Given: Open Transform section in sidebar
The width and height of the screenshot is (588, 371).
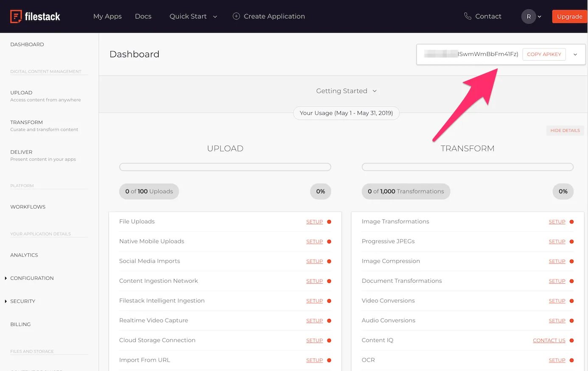Looking at the screenshot, I should pos(44,126).
